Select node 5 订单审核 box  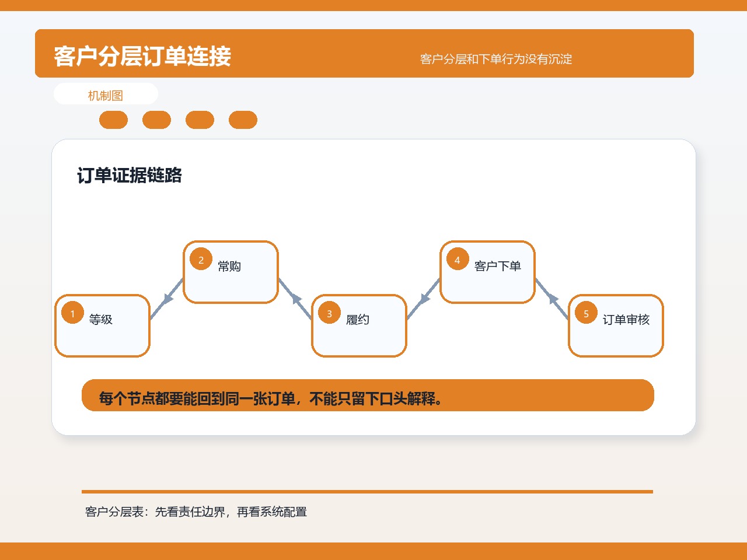pos(616,325)
